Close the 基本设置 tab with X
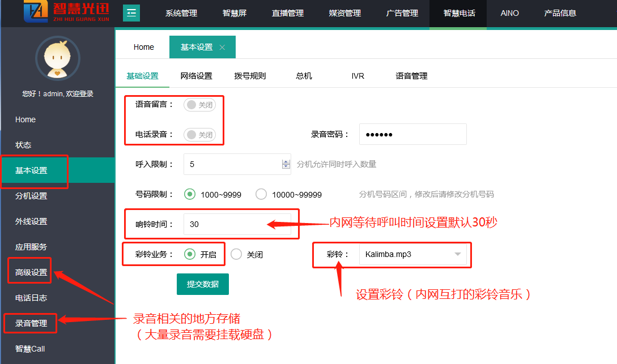 coord(222,48)
